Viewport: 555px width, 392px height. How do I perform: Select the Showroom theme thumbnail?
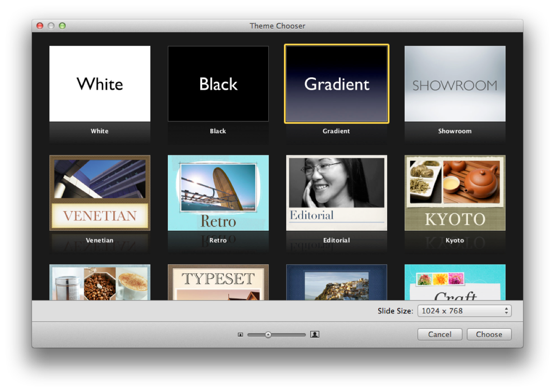(455, 84)
